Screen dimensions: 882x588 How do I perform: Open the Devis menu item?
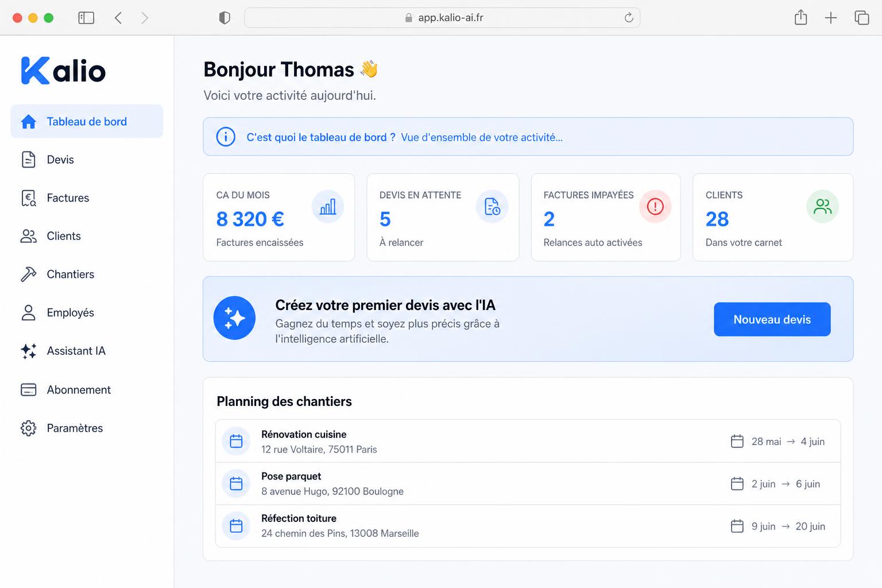(87, 160)
